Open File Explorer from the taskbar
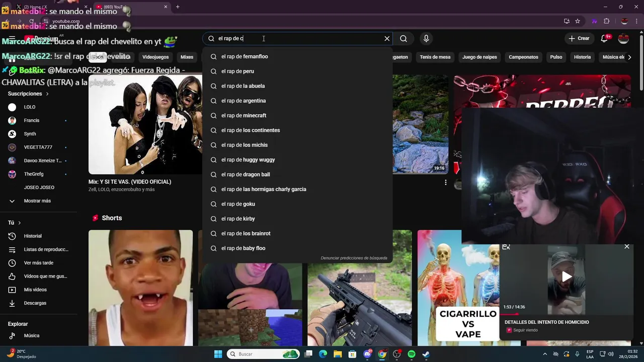 338,354
